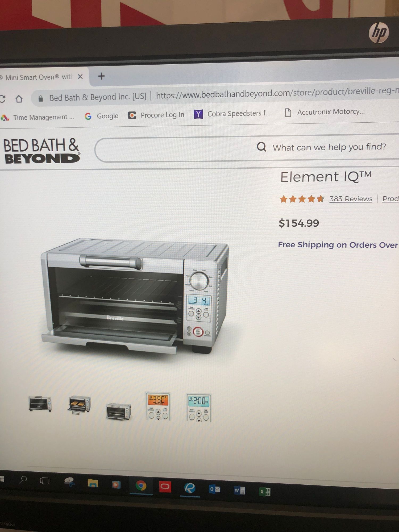The image size is (399, 532).
Task: Open File Explorer from taskbar
Action: [93, 483]
